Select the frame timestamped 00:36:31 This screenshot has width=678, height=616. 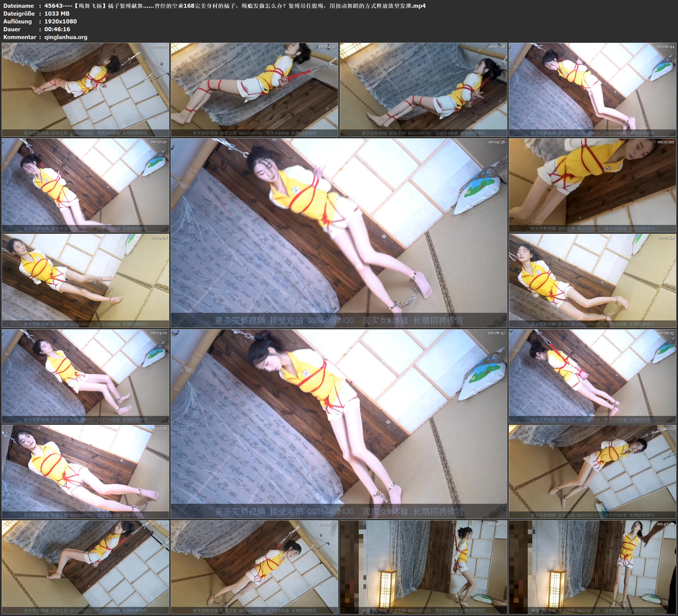pyautogui.click(x=85, y=567)
